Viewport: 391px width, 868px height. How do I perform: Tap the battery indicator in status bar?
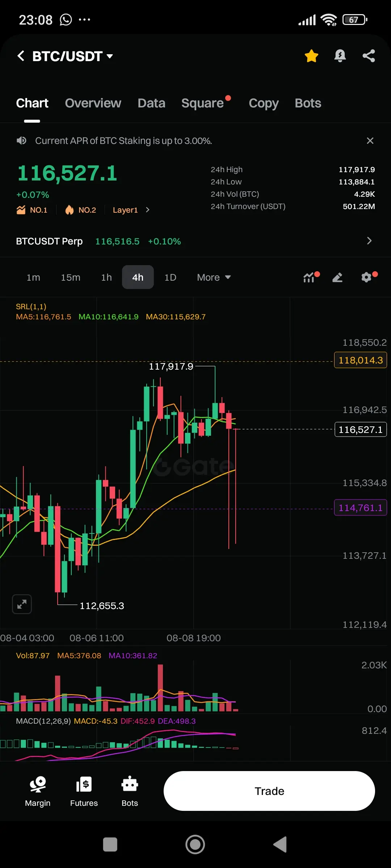[x=355, y=20]
